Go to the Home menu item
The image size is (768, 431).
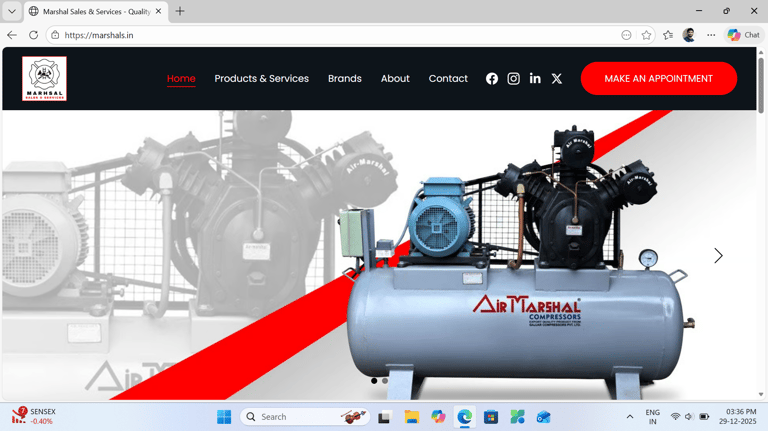pos(181,78)
